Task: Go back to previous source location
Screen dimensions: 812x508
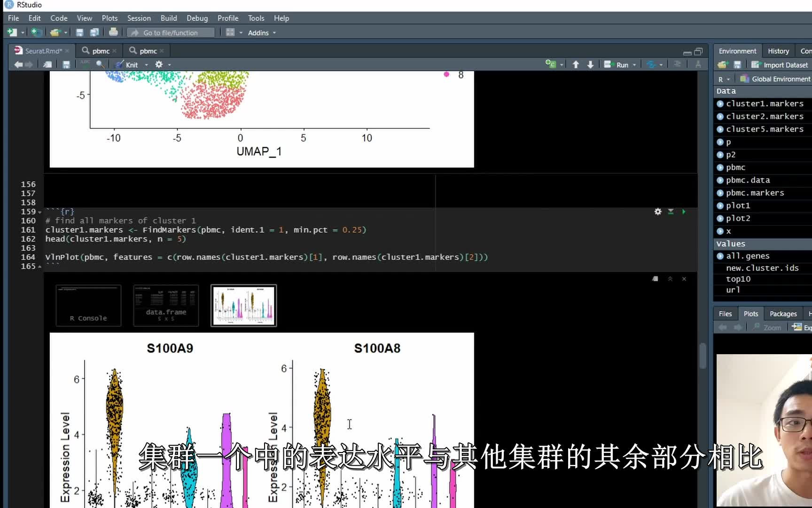Action: point(18,64)
